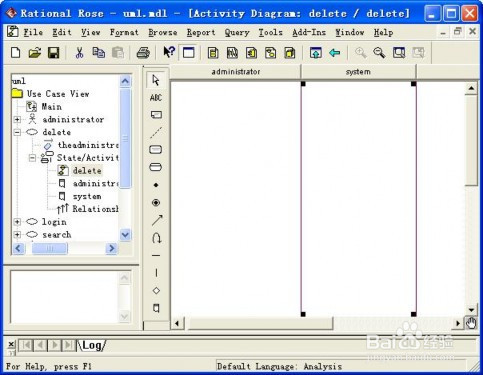This screenshot has height=375, width=483.
Task: Click browser tree scroll right arrow
Action: 111,248
